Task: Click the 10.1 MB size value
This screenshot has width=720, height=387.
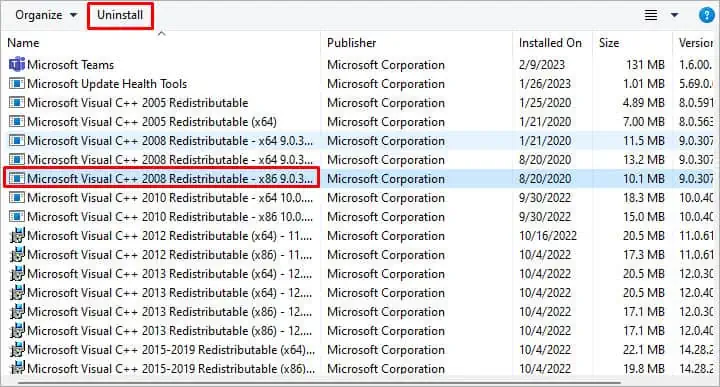Action: (x=644, y=179)
